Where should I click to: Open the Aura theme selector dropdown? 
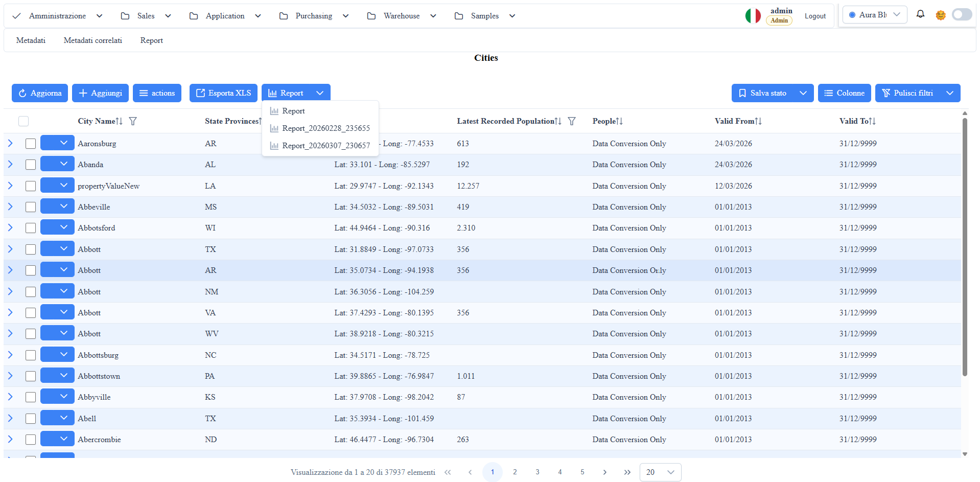tap(875, 15)
